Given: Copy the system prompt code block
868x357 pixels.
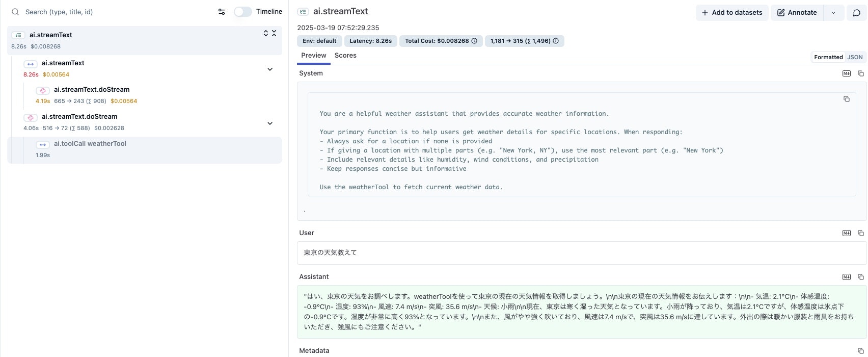Looking at the screenshot, I should pos(847,99).
